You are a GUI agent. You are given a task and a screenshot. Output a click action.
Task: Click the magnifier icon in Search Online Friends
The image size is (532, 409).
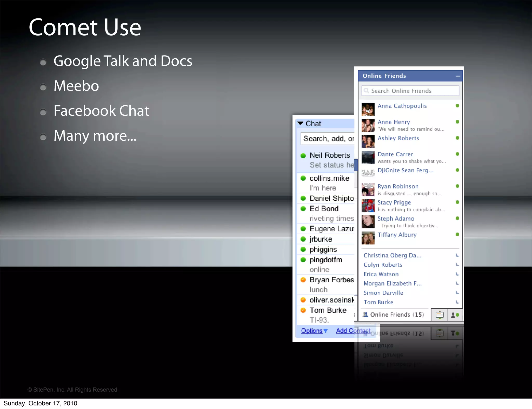366,91
